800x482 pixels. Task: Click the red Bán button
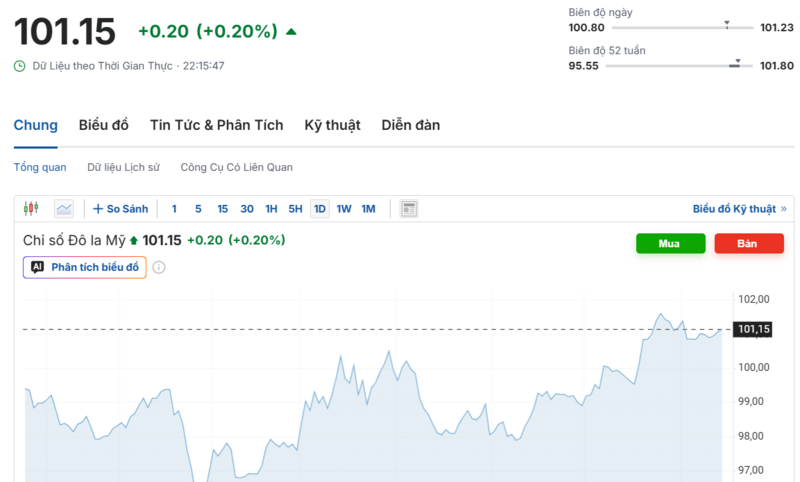(x=749, y=243)
